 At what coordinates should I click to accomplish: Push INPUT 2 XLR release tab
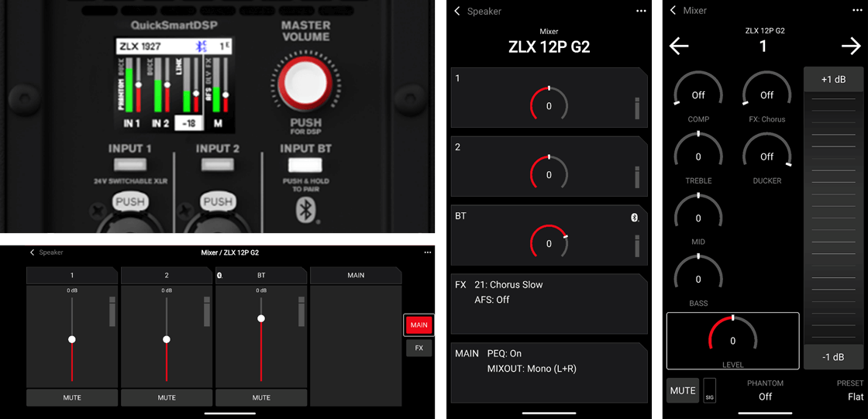click(217, 202)
